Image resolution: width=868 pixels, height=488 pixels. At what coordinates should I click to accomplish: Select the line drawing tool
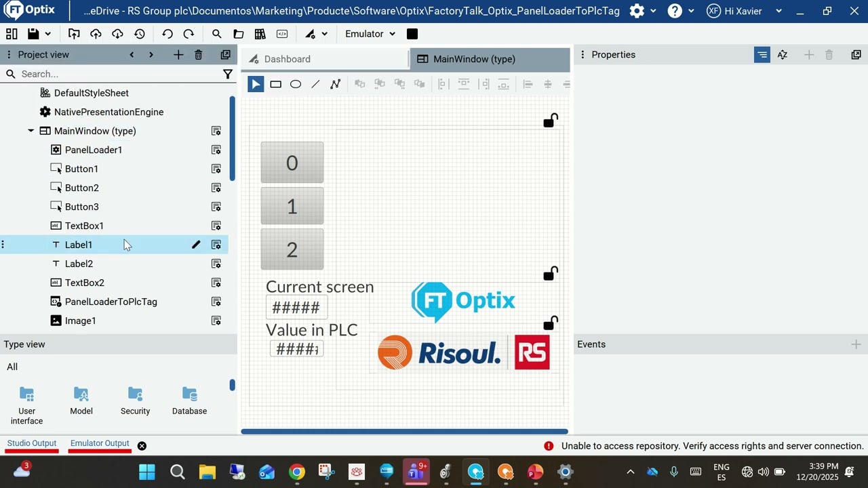[315, 84]
